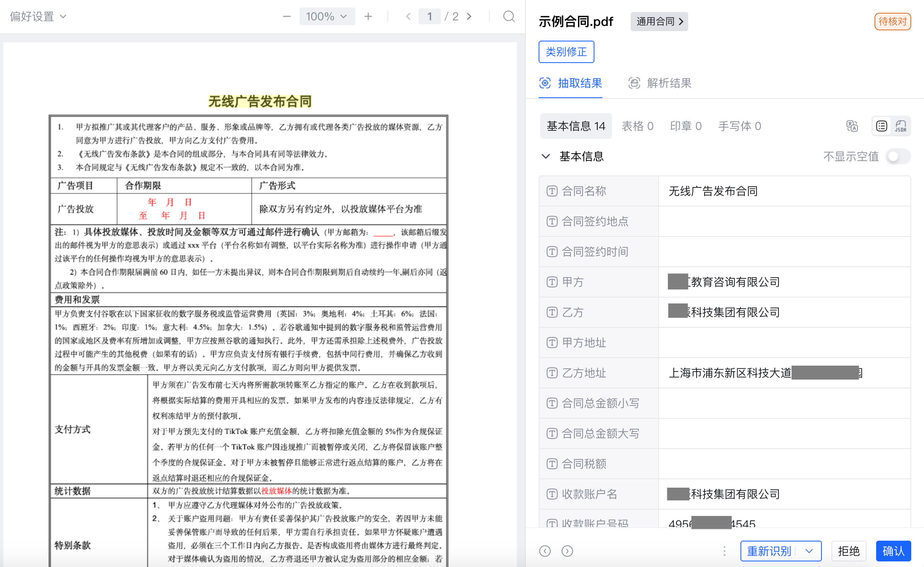Image resolution: width=924 pixels, height=567 pixels.
Task: Switch to list view icon
Action: [881, 126]
